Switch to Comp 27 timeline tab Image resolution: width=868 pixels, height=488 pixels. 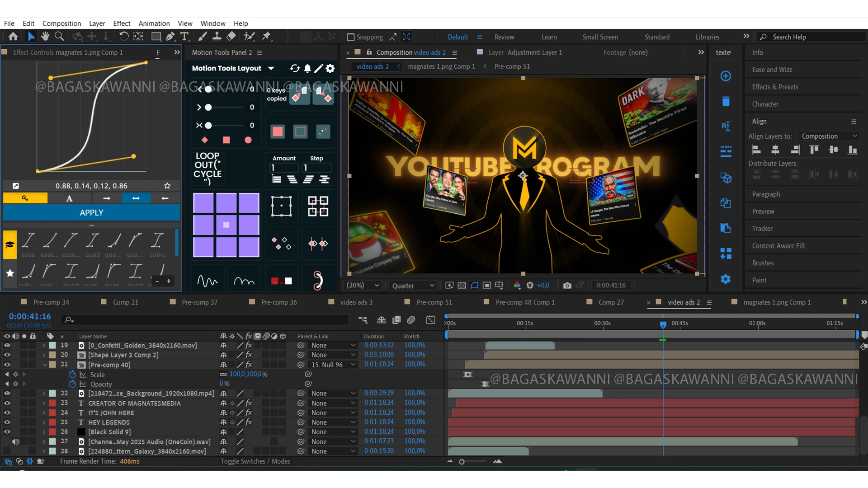pos(611,302)
